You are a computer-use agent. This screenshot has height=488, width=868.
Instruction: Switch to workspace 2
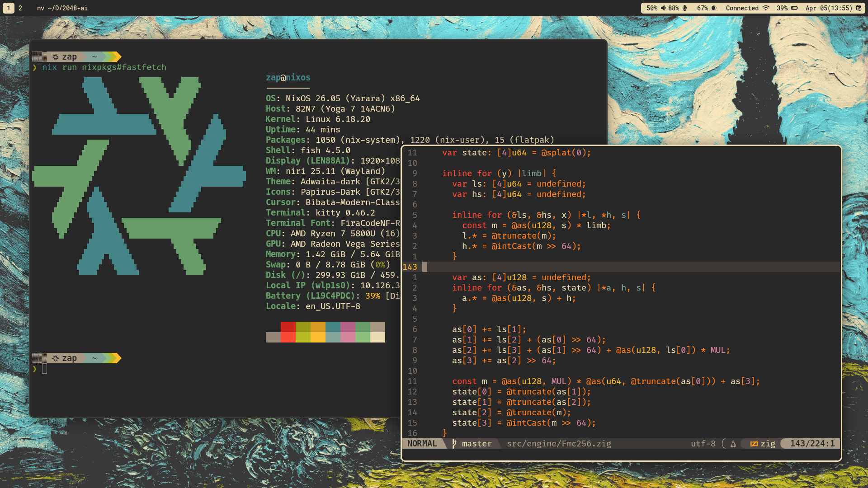[x=20, y=8]
